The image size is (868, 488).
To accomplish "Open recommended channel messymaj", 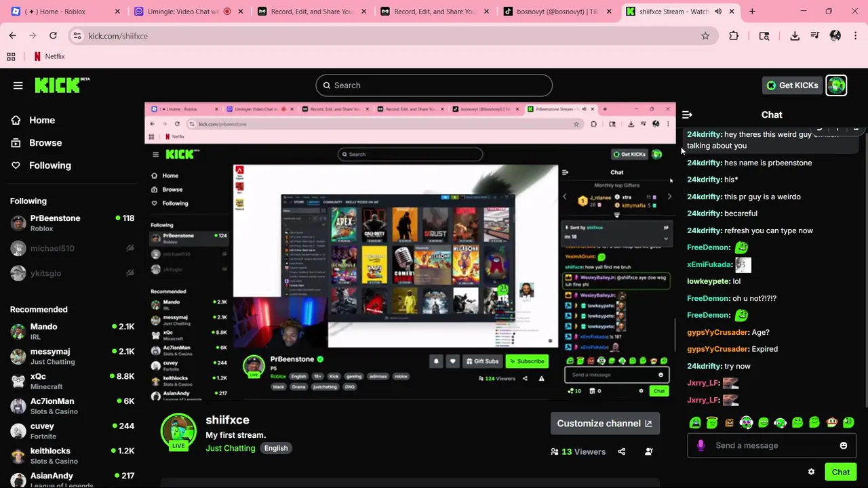I will [x=72, y=357].
